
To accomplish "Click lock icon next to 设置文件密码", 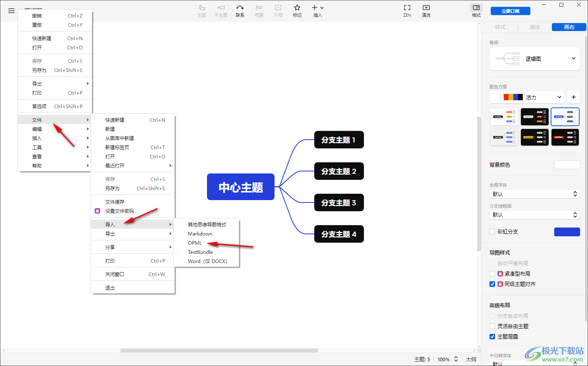I will click(x=97, y=211).
